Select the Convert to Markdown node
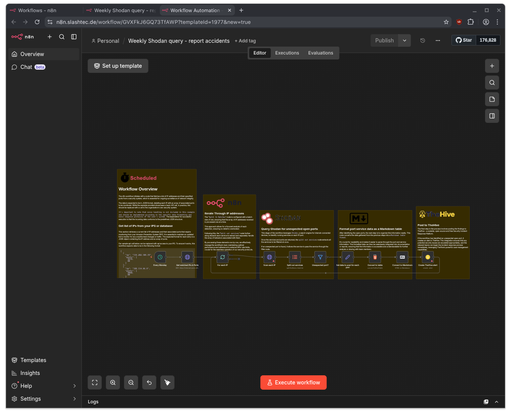 [x=402, y=257]
